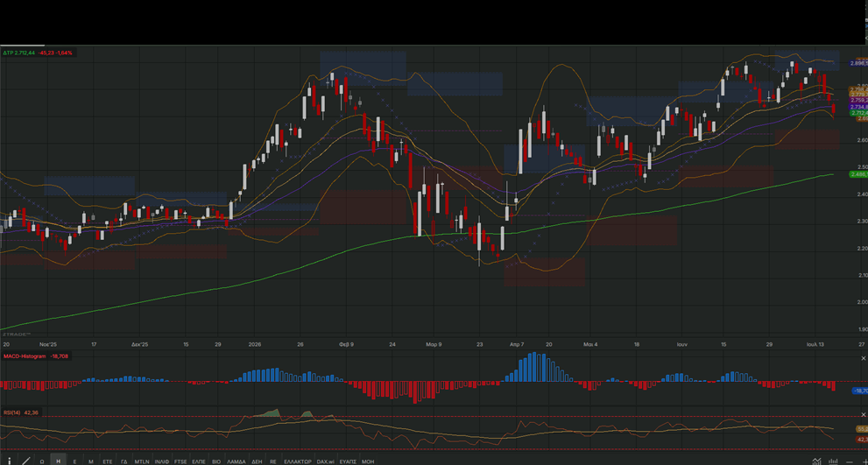Select the Ω timeframe button

tap(42, 461)
